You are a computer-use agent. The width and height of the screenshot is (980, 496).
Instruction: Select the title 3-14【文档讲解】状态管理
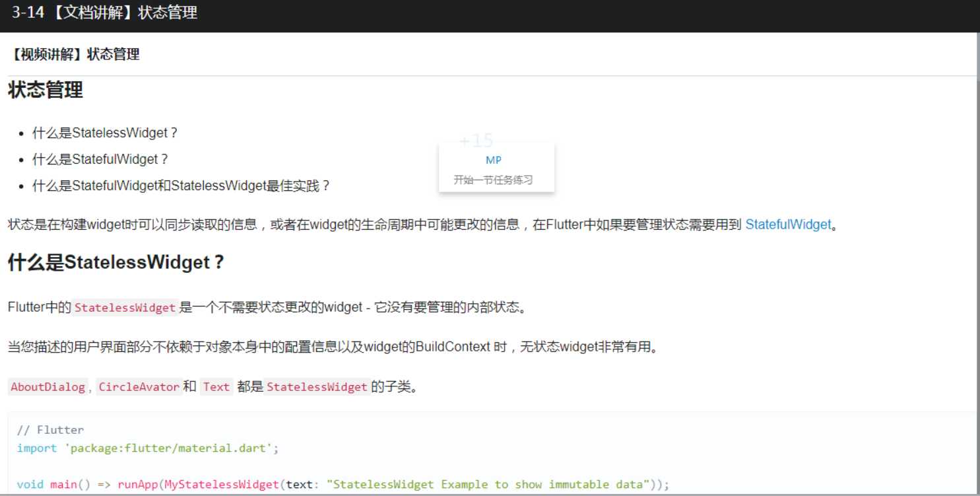click(x=104, y=13)
